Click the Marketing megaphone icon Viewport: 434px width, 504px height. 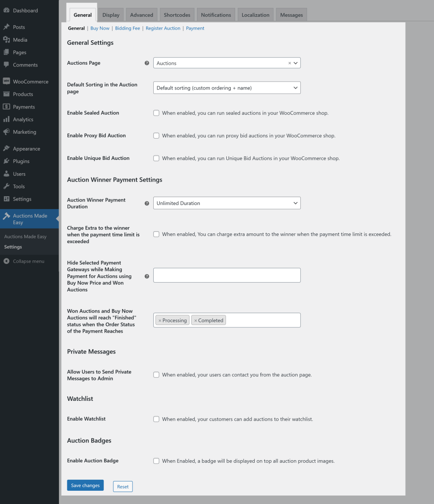[6, 132]
